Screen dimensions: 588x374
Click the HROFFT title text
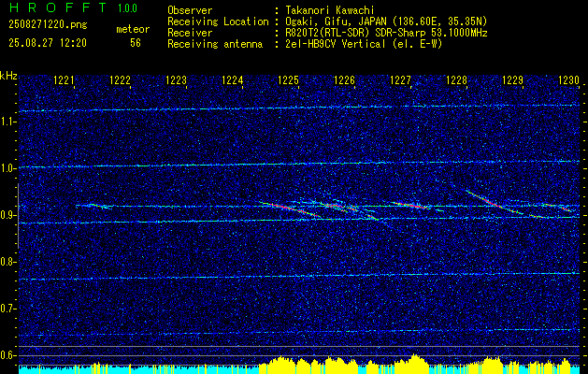click(59, 7)
